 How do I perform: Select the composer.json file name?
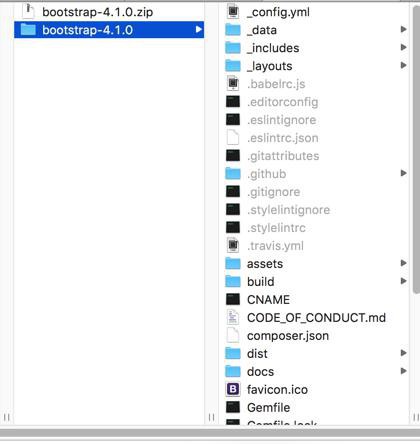[x=288, y=336]
